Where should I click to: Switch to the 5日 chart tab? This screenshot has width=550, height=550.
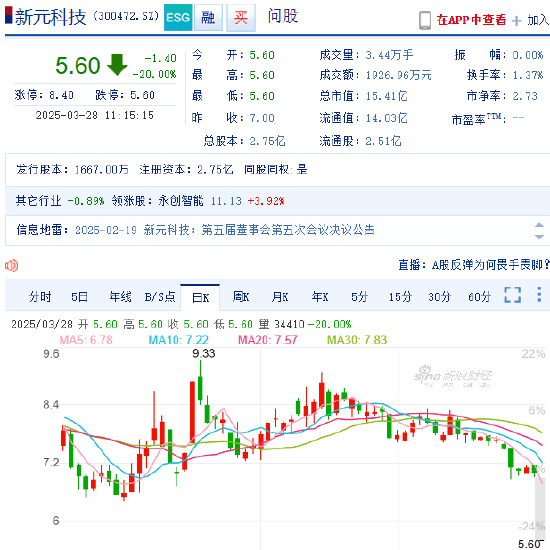click(x=79, y=297)
